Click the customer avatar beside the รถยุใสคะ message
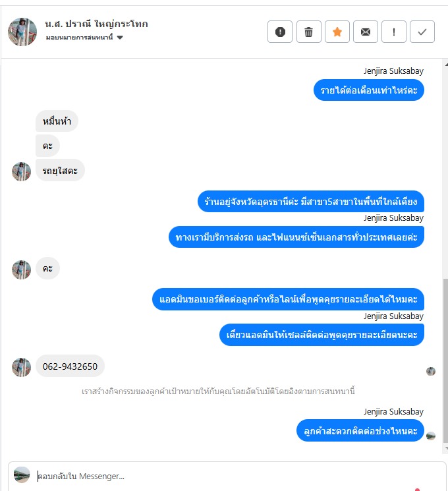448x491 pixels. pyautogui.click(x=21, y=171)
